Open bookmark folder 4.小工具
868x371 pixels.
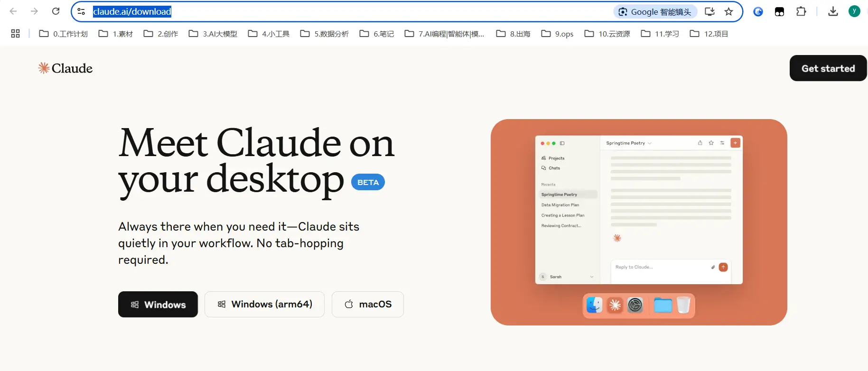tap(269, 34)
